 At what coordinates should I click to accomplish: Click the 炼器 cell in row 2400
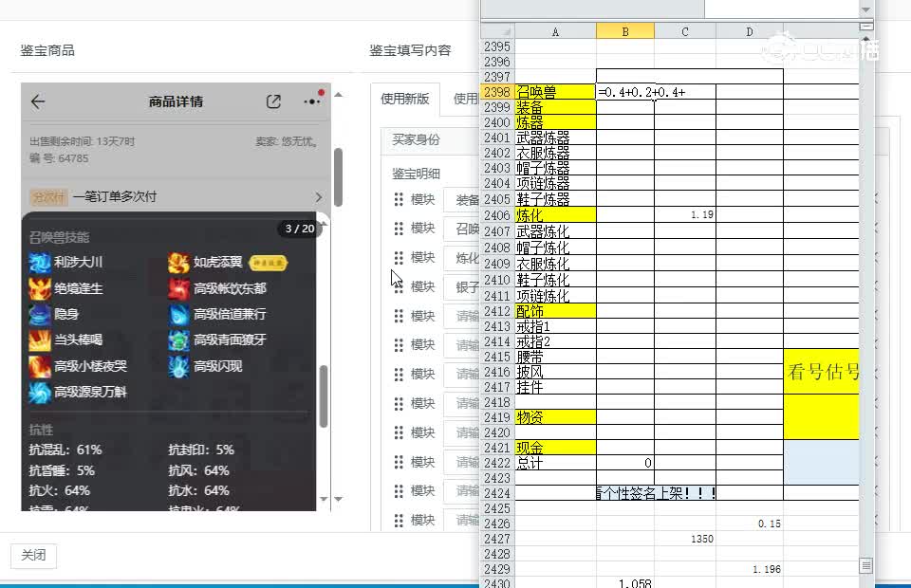tap(555, 122)
